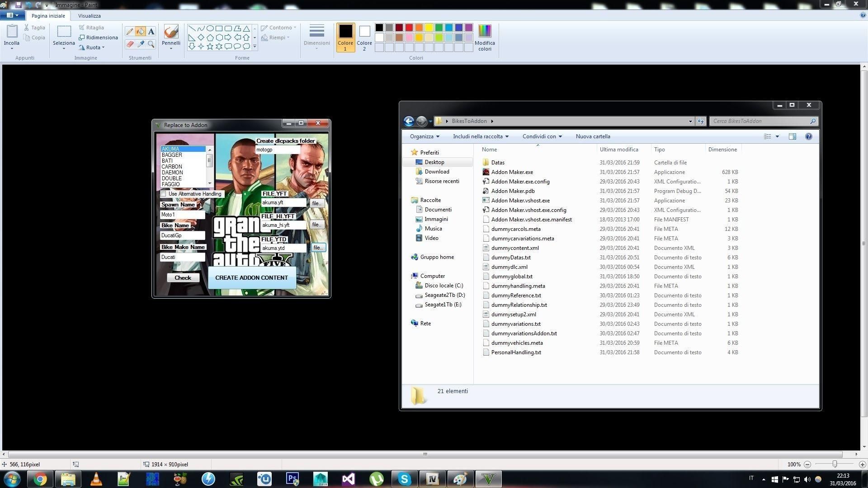
Task: Select the Magnifier tool
Action: 151,44
